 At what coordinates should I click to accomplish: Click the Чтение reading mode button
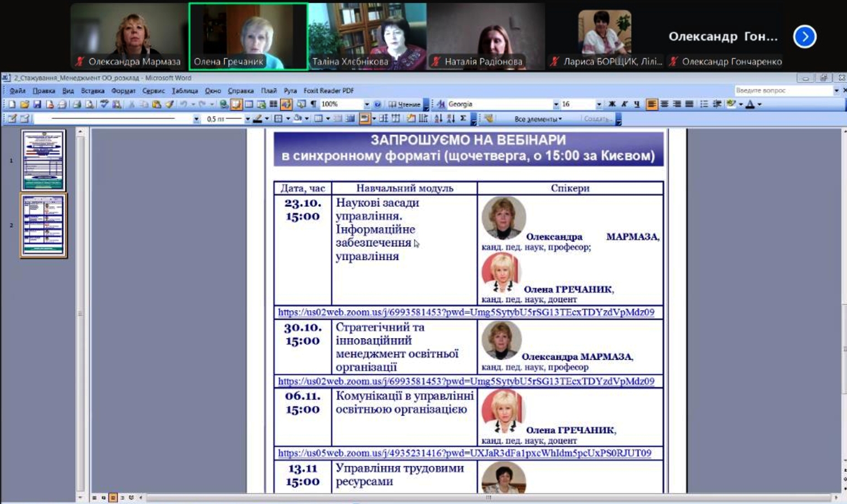pyautogui.click(x=405, y=104)
